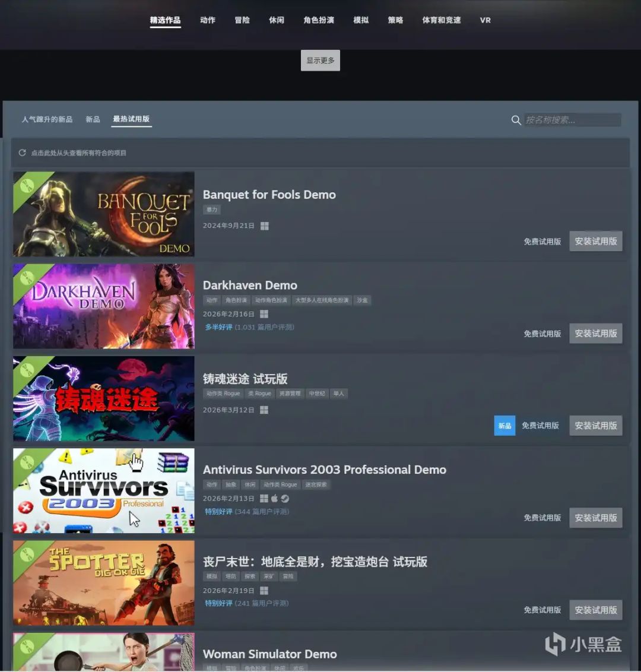
Task: Click the blue 新品 badge on 铸魂迷途 试玩版
Action: 504,426
